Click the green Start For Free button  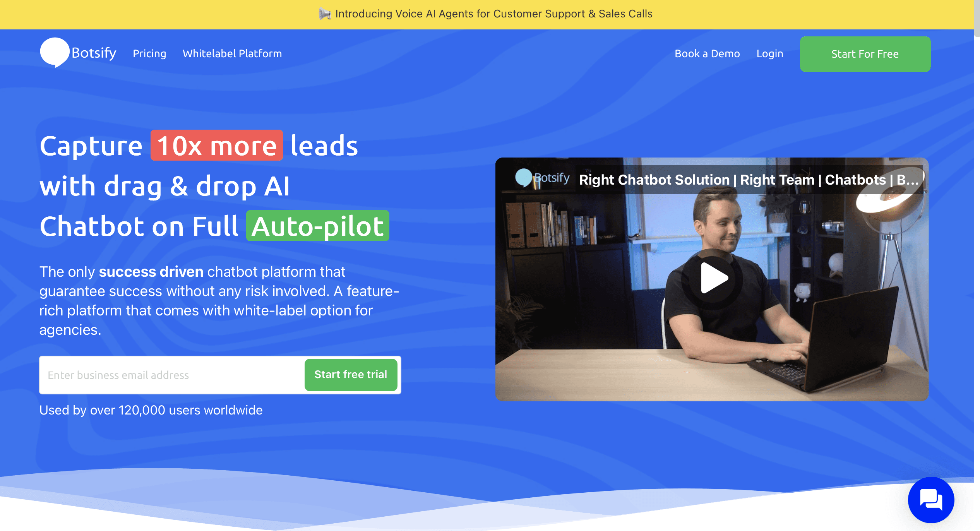pos(864,54)
